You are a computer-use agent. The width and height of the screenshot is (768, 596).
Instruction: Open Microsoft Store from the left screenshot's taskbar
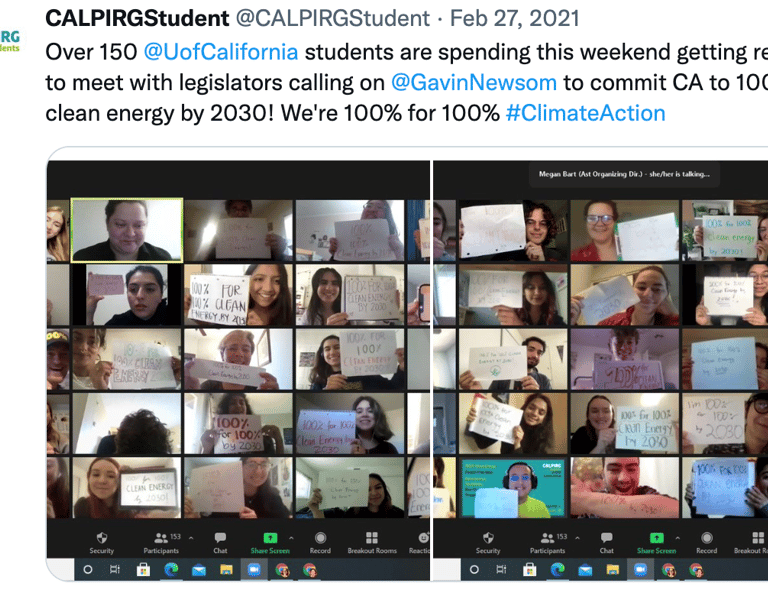[143, 569]
